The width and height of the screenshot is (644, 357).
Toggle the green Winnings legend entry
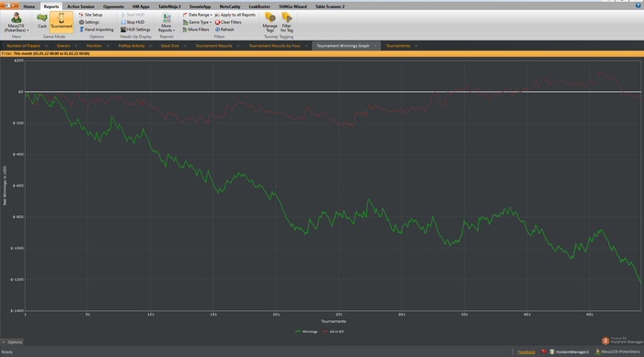tap(306, 331)
